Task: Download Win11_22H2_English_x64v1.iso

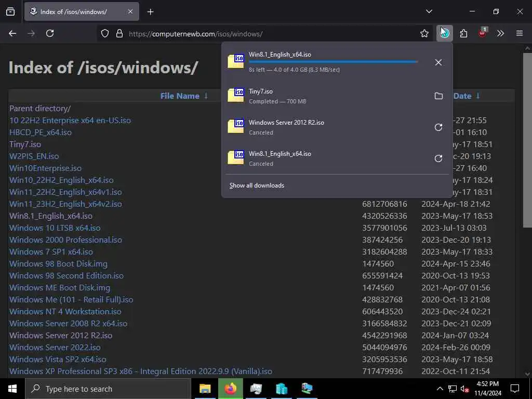Action: [65, 192]
